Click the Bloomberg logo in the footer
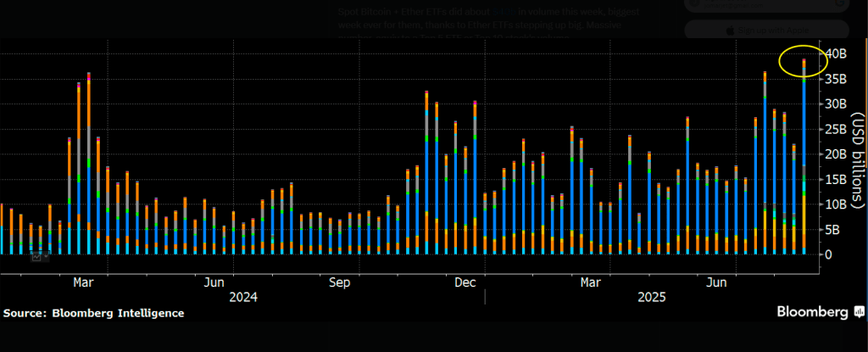Screen dimensions: 868x352 pos(812,312)
